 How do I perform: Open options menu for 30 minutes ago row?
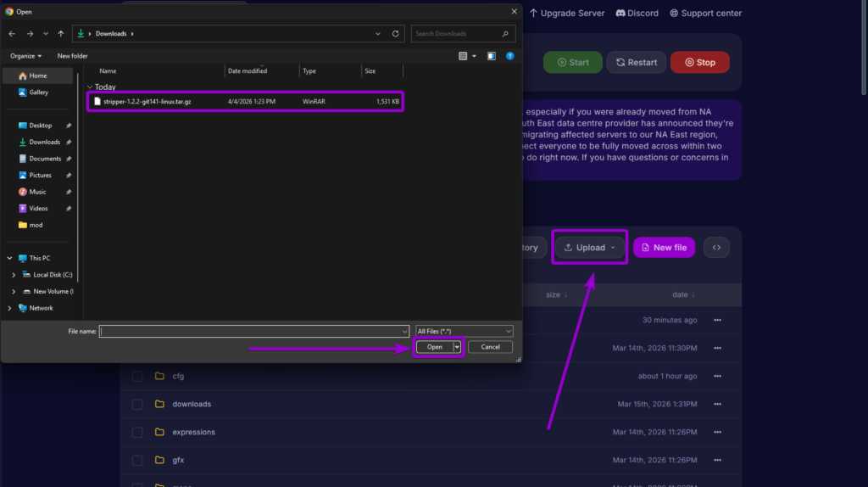click(x=717, y=320)
